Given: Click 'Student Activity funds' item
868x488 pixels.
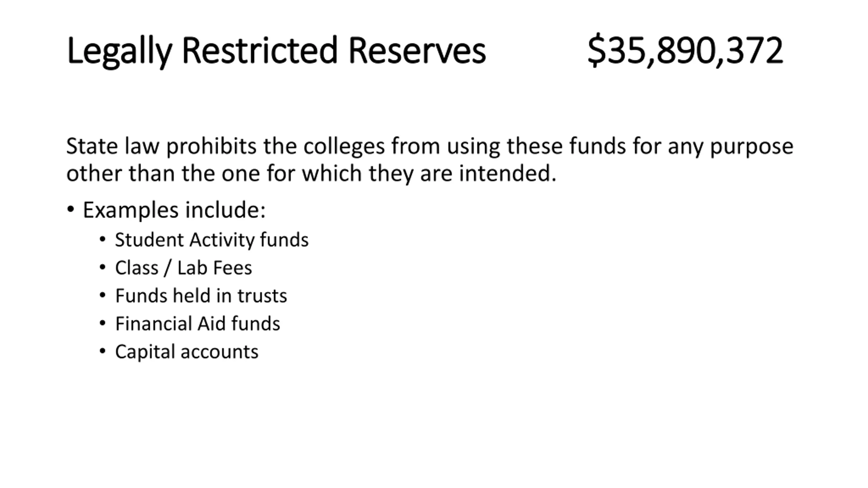Looking at the screenshot, I should pyautogui.click(x=212, y=240).
